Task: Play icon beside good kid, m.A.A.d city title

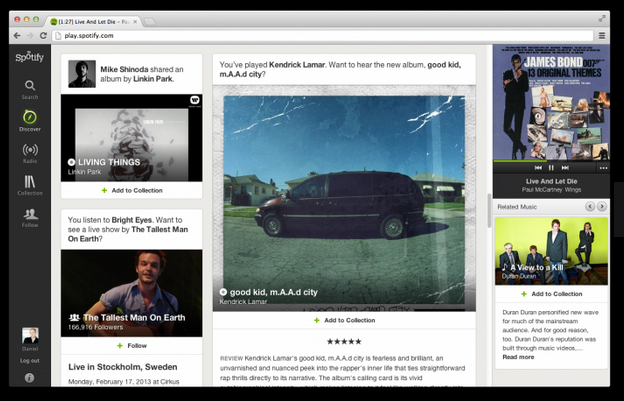Action: tap(223, 292)
